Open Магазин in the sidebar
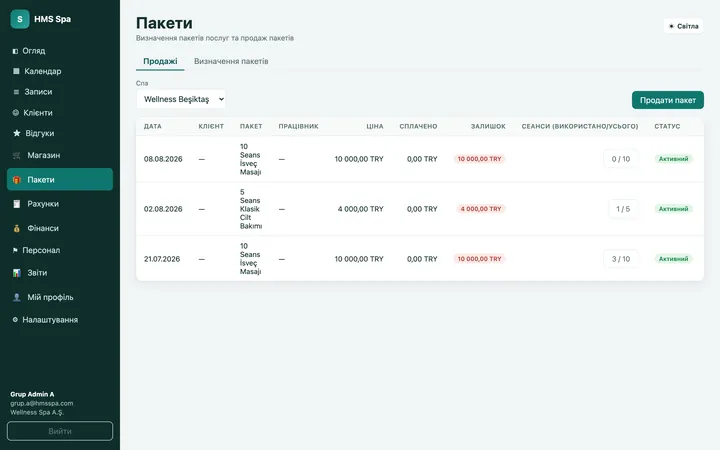The image size is (720, 450). 60,155
